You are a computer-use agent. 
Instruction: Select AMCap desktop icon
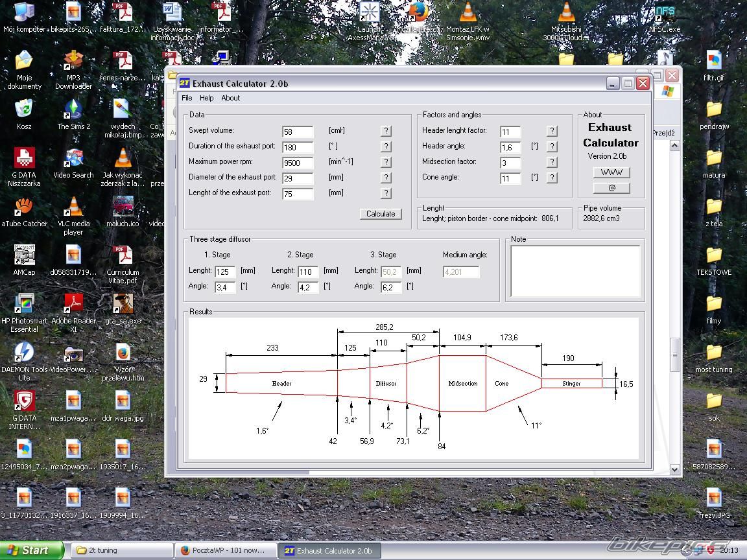point(24,261)
